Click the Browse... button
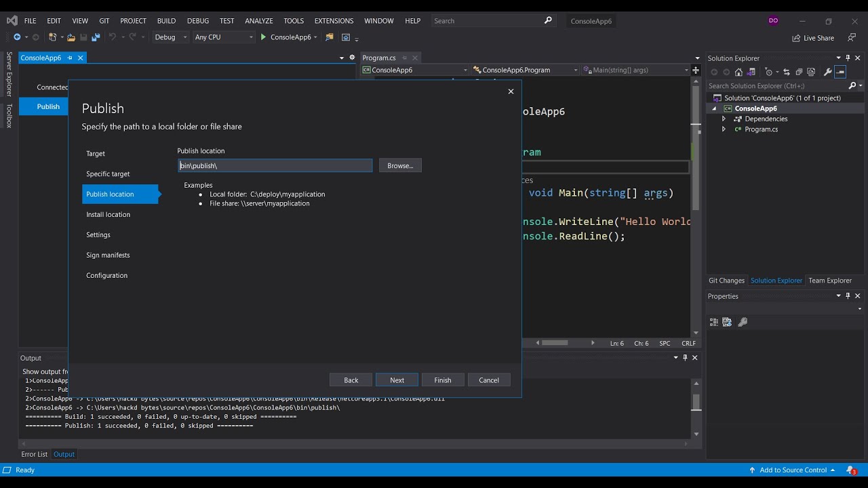The height and width of the screenshot is (488, 868). click(400, 165)
